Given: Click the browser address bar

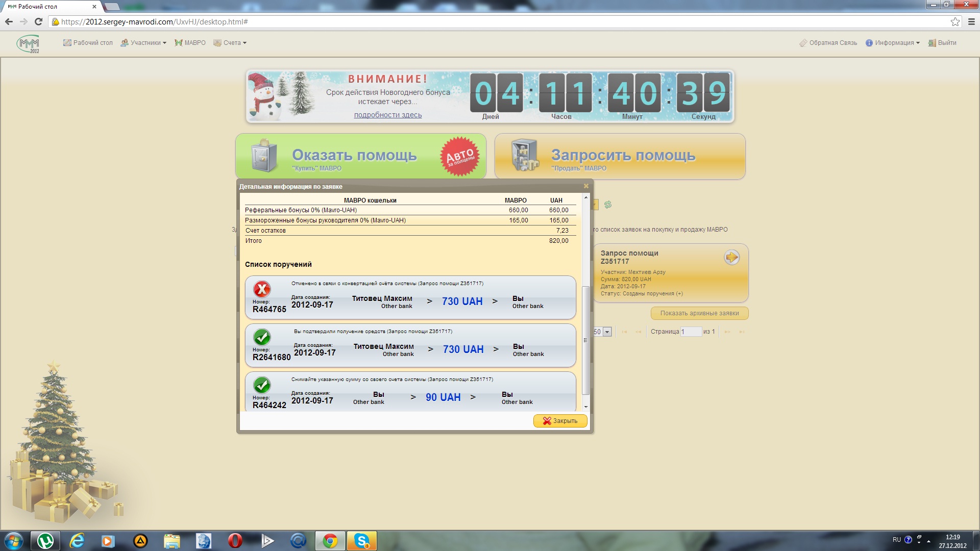Looking at the screenshot, I should [x=500, y=22].
